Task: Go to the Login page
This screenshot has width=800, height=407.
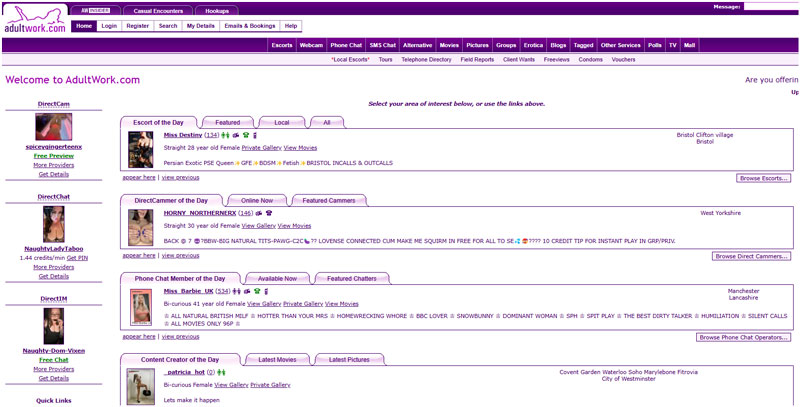Action: point(109,26)
